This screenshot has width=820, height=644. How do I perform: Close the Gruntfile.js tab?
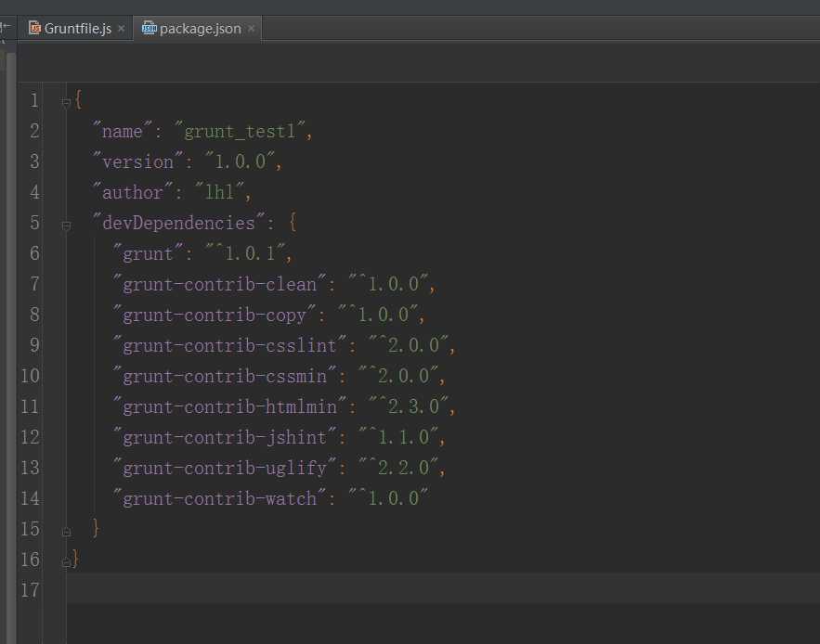[122, 28]
